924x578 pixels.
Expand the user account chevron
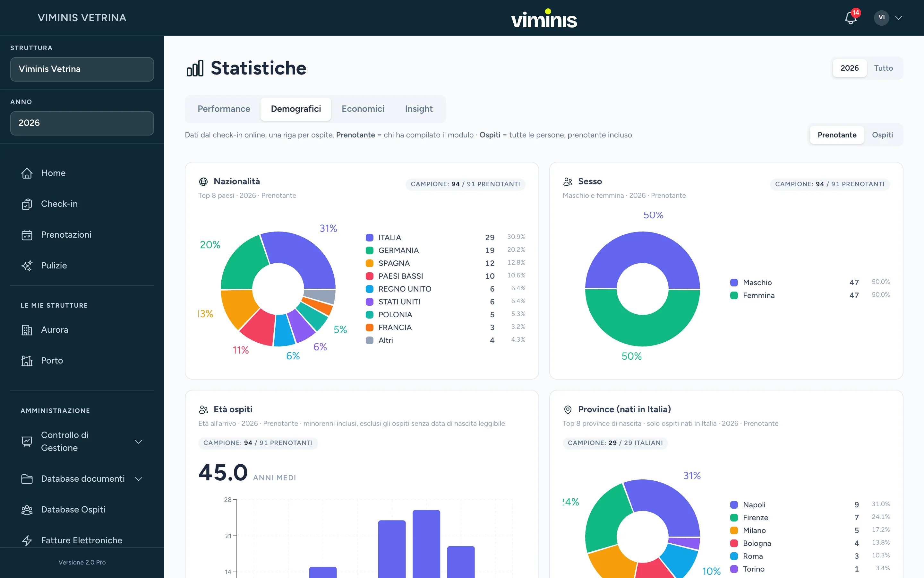(898, 18)
